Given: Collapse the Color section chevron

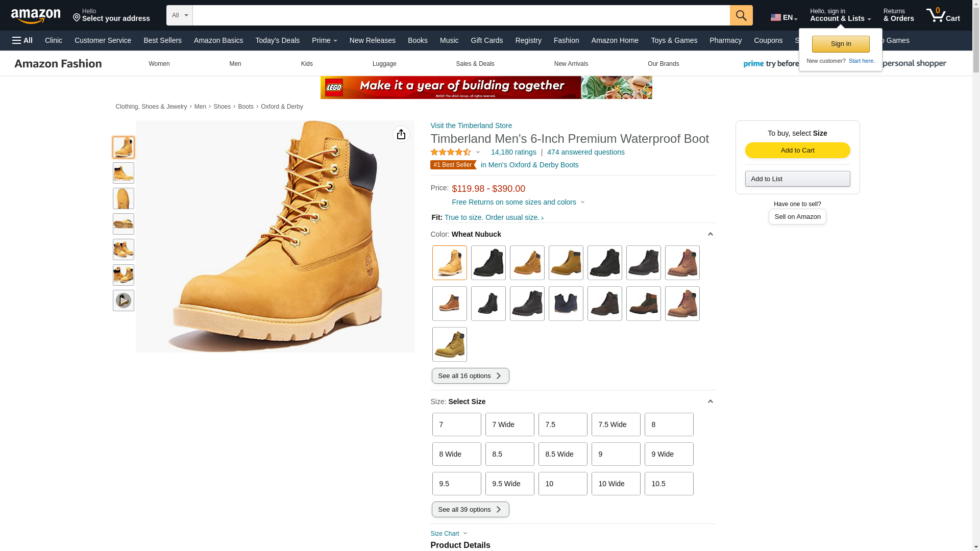Looking at the screenshot, I should coord(710,234).
